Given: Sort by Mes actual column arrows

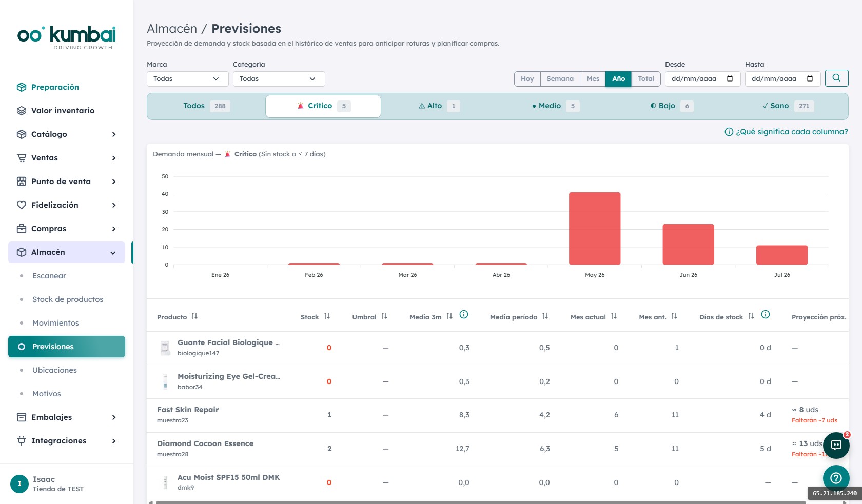Looking at the screenshot, I should [x=614, y=316].
